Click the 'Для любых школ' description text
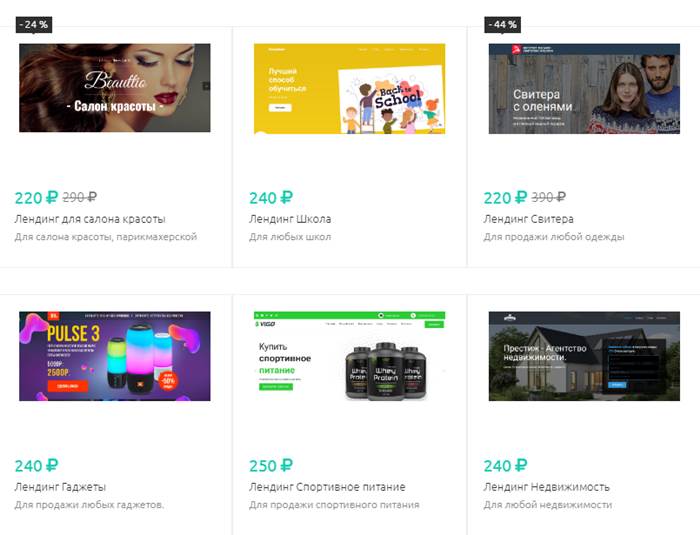 tap(290, 237)
